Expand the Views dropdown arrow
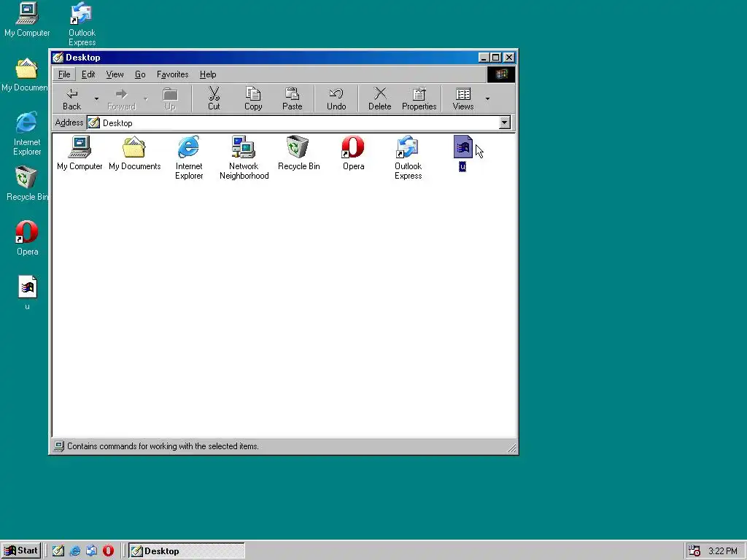747x560 pixels. click(487, 99)
